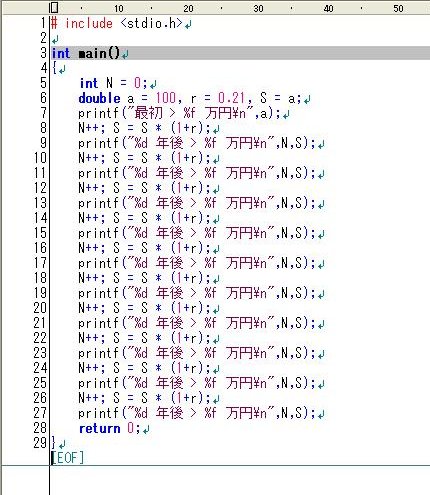Click the word double on line 6
This screenshot has height=495, width=430.
99,98
